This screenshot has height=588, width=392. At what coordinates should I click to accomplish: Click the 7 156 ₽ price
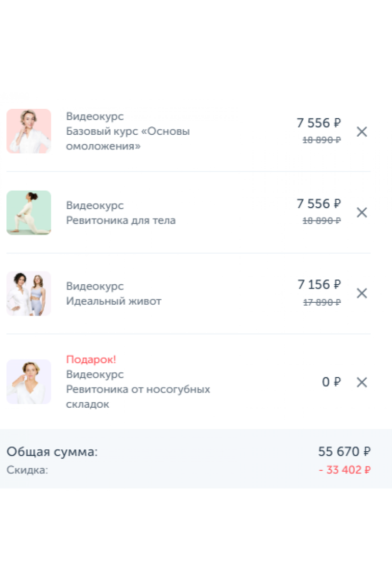pyautogui.click(x=319, y=284)
